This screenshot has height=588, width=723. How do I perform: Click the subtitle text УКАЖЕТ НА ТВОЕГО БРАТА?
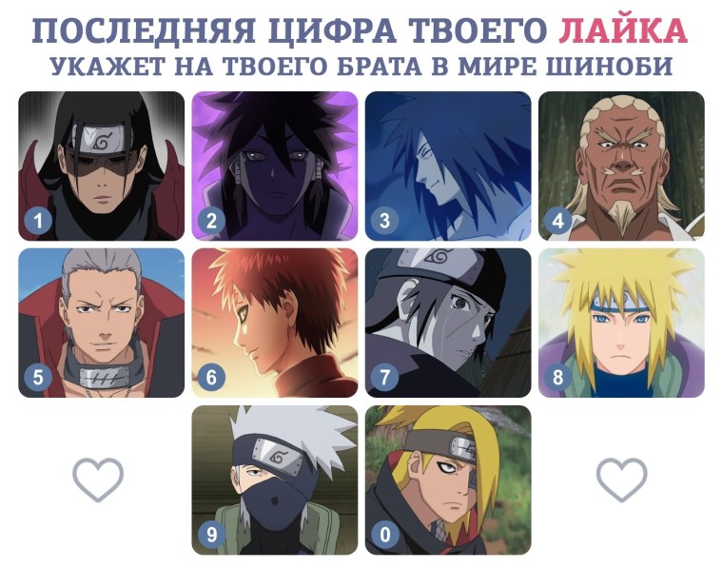236,66
